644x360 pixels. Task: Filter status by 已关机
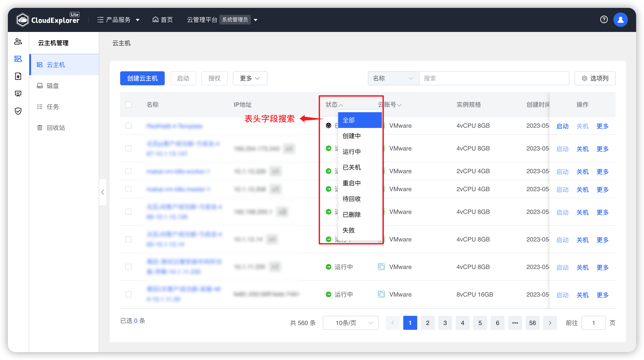360,167
